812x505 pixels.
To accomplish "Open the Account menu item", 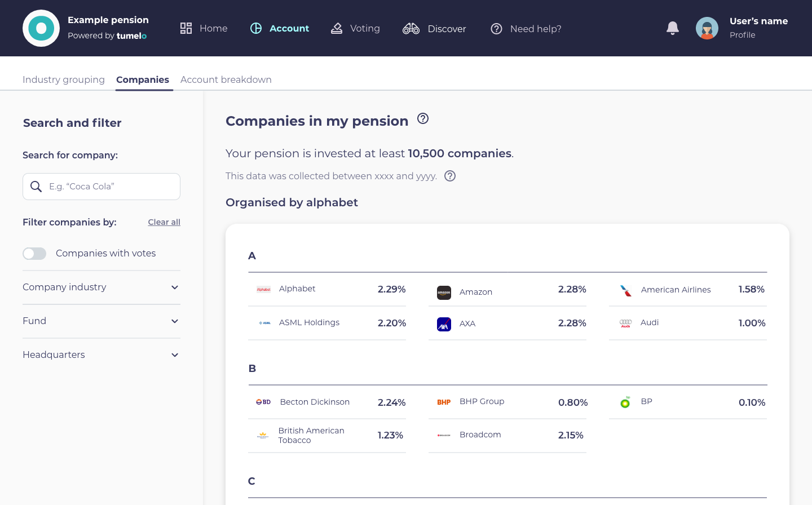I will [x=280, y=28].
